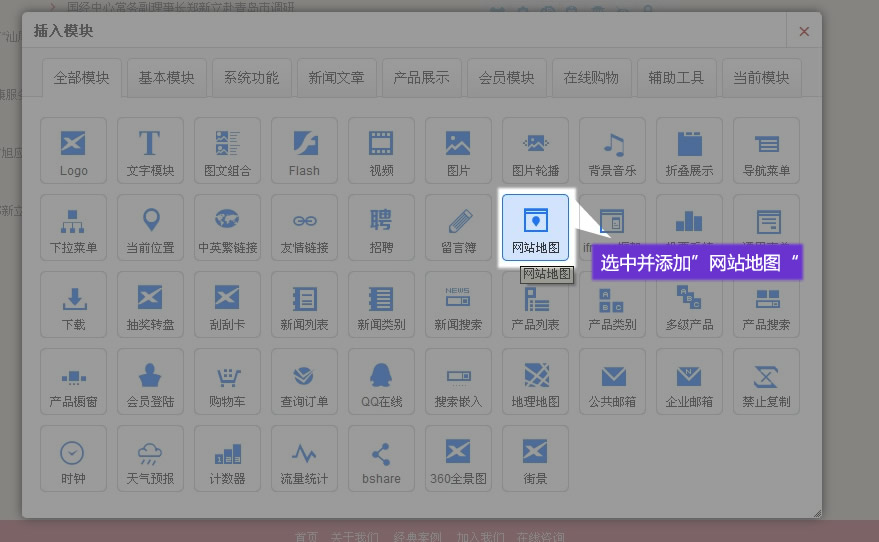
Task: Choose the 文字模块 text module
Action: [x=150, y=150]
